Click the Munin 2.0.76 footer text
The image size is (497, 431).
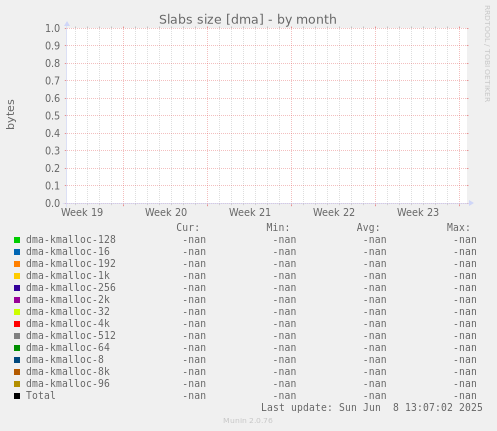248,421
